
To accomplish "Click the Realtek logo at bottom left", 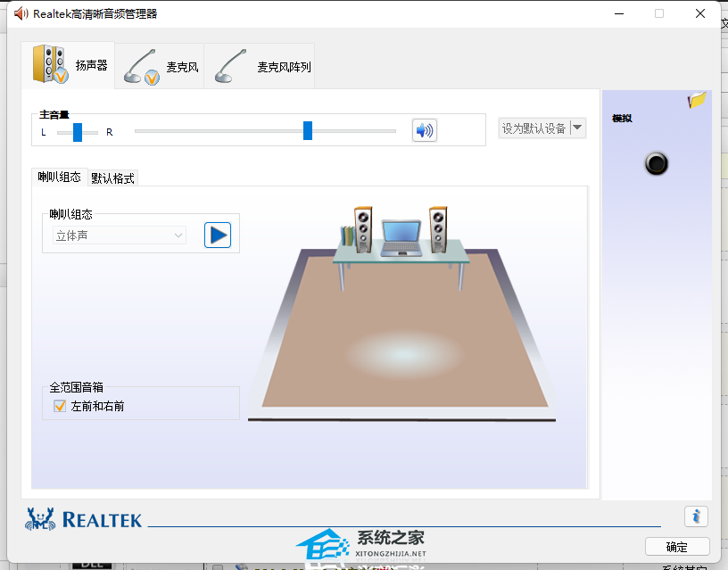I will point(84,519).
